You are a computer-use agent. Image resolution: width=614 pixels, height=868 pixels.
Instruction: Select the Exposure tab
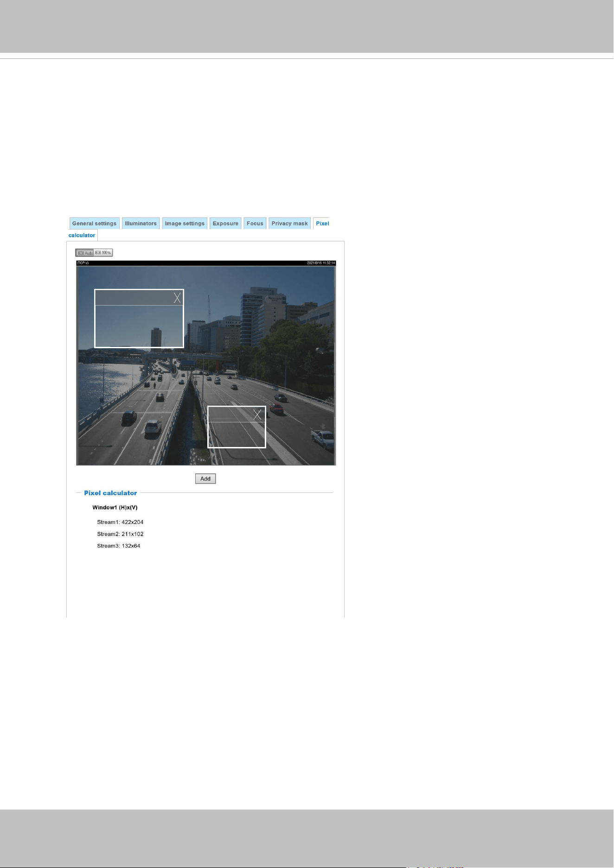[x=225, y=223]
